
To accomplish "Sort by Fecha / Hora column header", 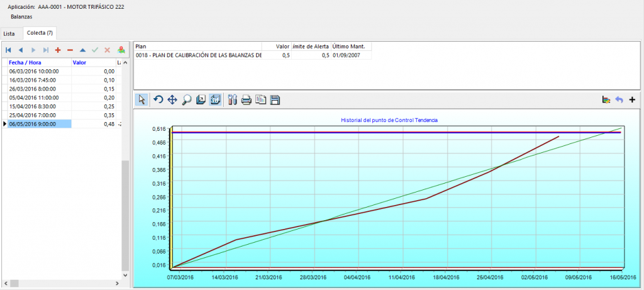I will pos(25,63).
